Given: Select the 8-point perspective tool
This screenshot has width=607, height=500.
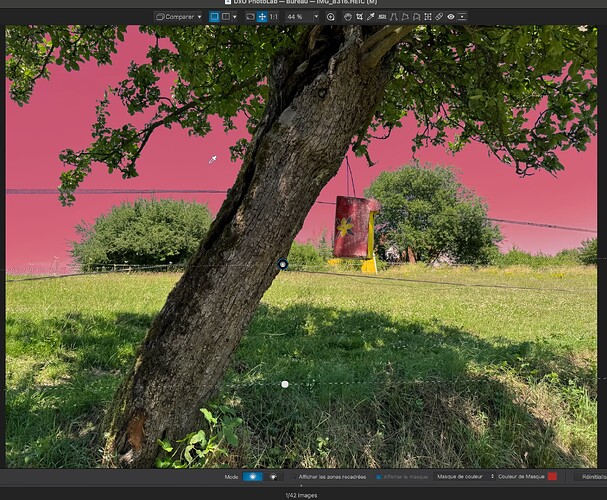Looking at the screenshot, I should (416, 17).
